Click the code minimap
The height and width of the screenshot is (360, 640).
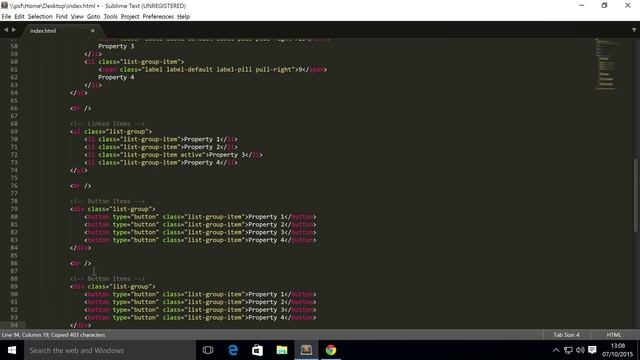tap(606, 64)
